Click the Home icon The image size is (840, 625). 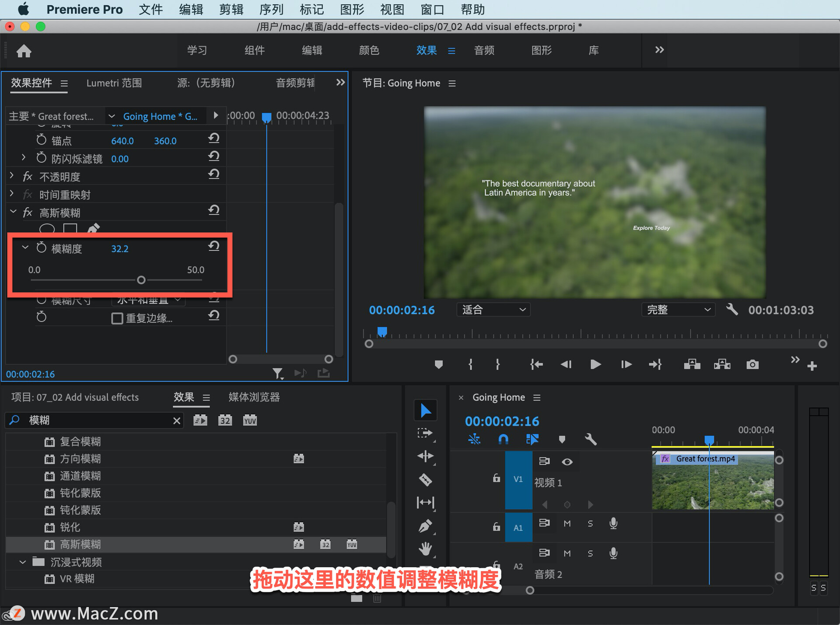click(24, 51)
